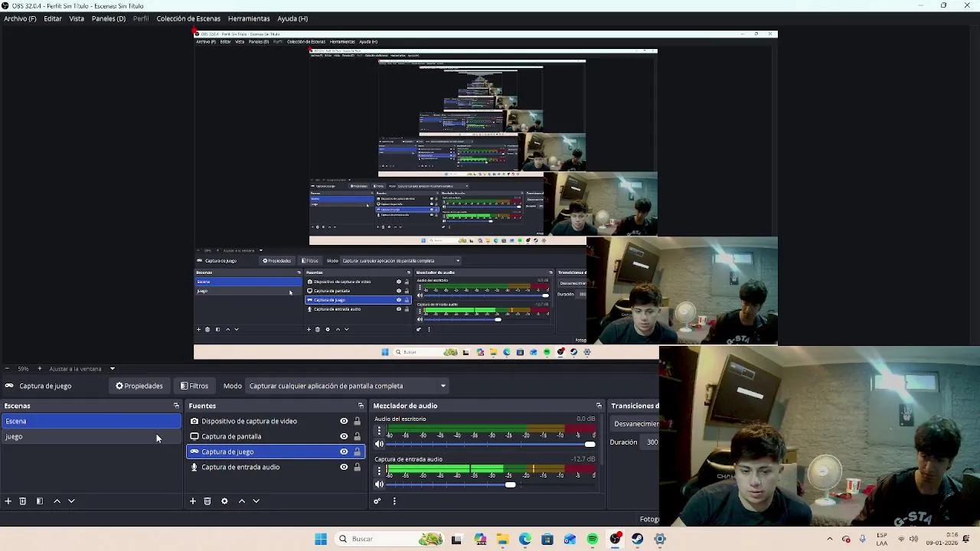Viewport: 980px width, 551px height.
Task: Open the Modo capture mode dropdown
Action: click(x=348, y=386)
